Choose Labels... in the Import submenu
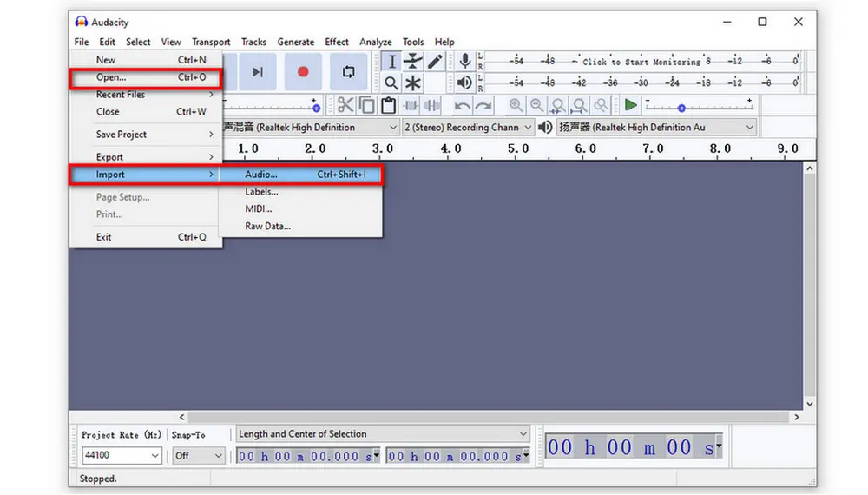Screen dimensions: 868x495 click(300, 192)
